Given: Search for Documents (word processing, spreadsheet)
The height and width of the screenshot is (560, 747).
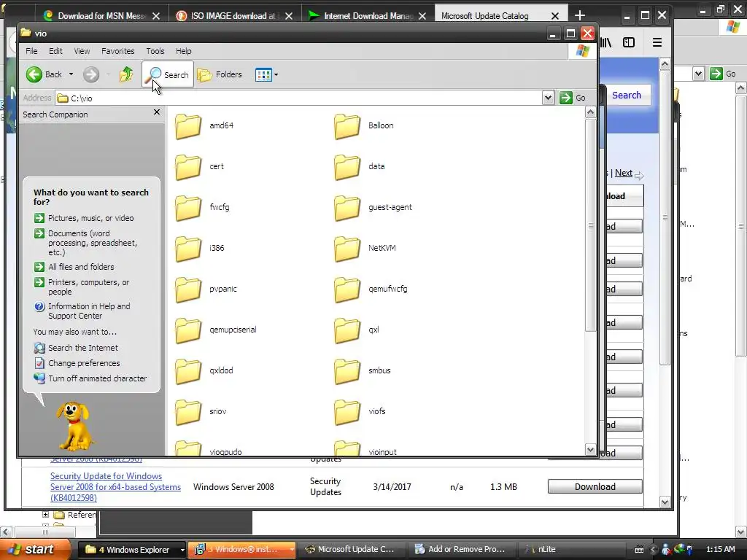Looking at the screenshot, I should tap(86, 243).
